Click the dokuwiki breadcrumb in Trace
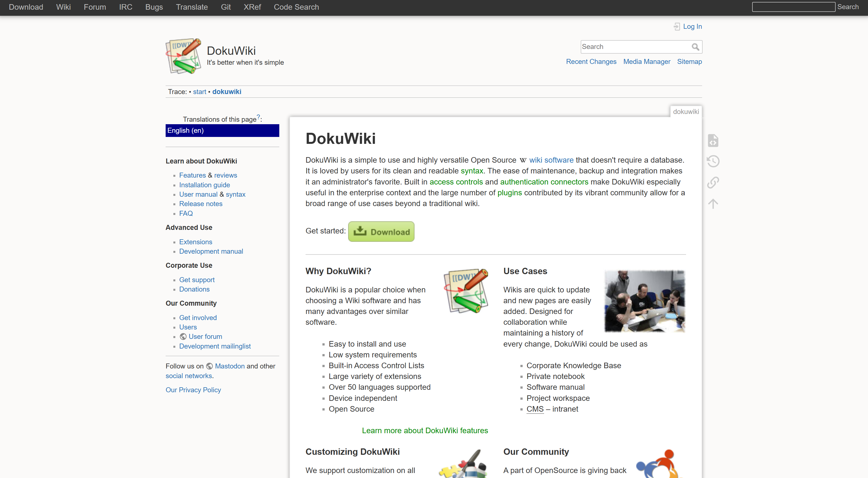The width and height of the screenshot is (868, 478). 227,92
